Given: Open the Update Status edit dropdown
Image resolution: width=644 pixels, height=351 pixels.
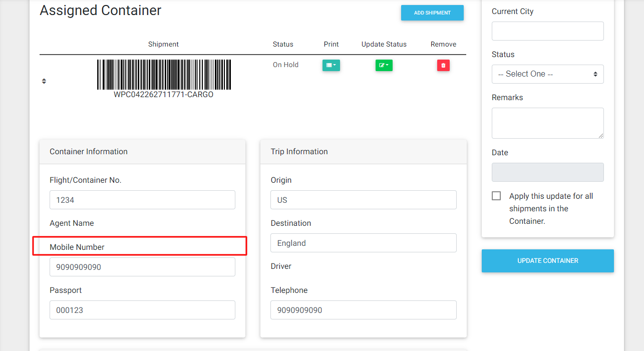Looking at the screenshot, I should pos(384,65).
